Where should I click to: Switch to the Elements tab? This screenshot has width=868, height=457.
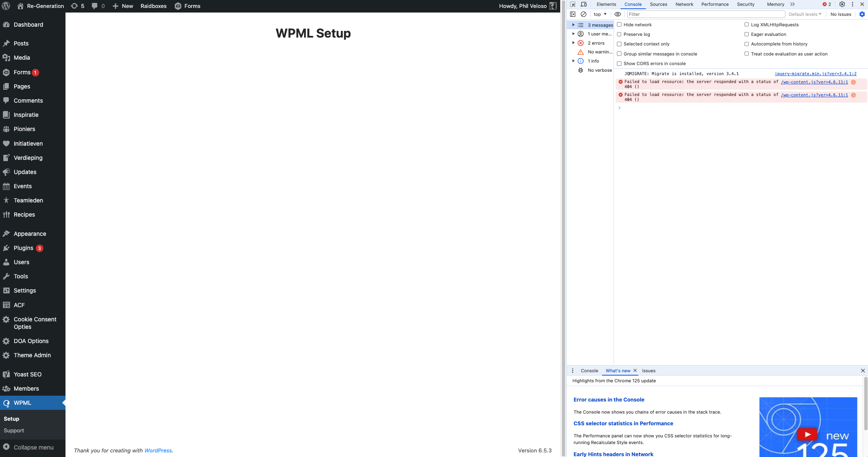[x=606, y=4]
